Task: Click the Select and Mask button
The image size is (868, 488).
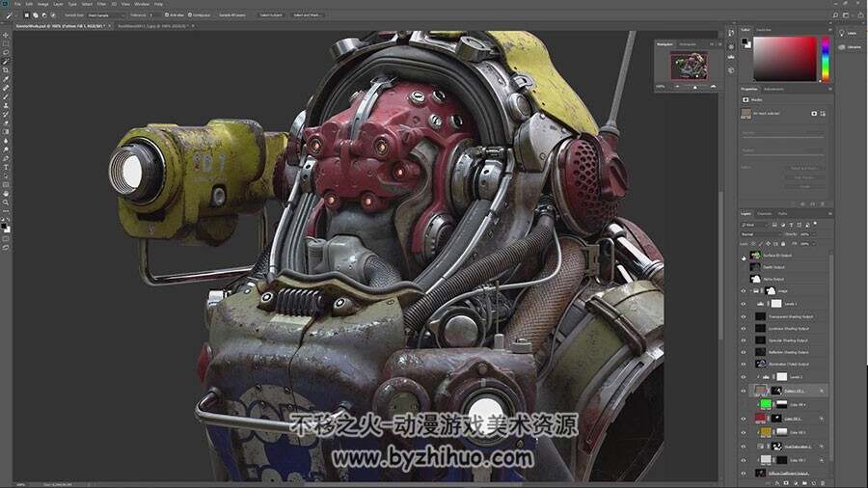Action: [307, 14]
